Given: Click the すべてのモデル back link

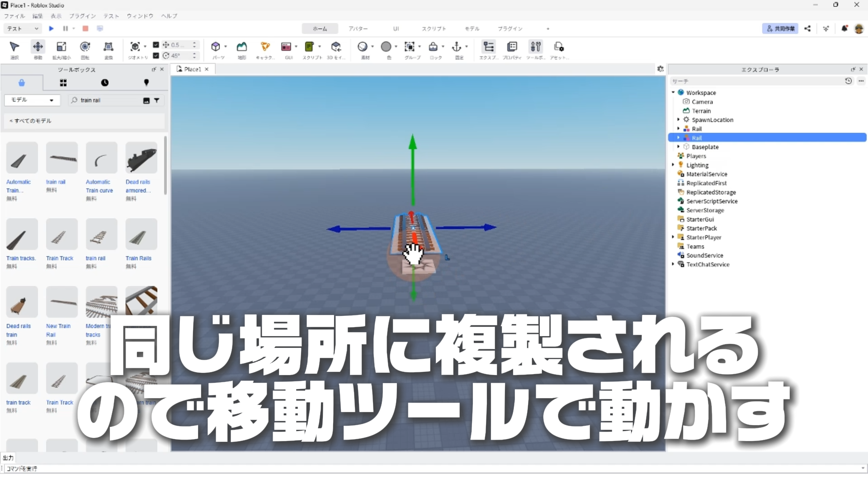Looking at the screenshot, I should coord(31,121).
